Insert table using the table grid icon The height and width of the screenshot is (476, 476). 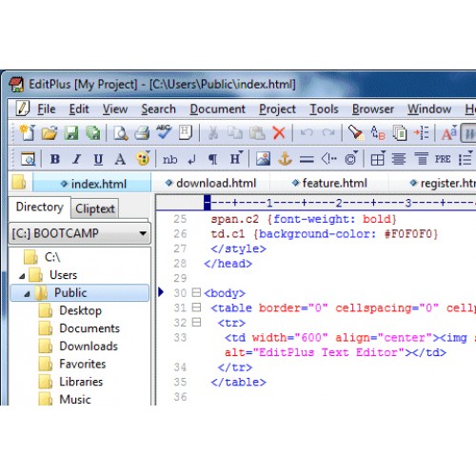click(377, 159)
